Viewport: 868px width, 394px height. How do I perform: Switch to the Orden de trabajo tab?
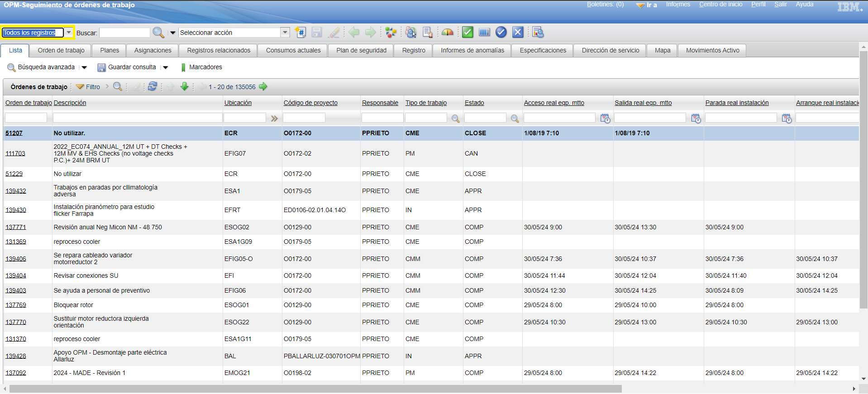[61, 50]
